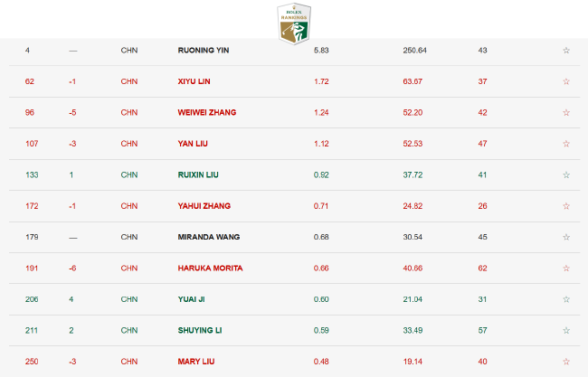588x377 pixels.
Task: Click the star for Yuai Ji
Action: (566, 299)
